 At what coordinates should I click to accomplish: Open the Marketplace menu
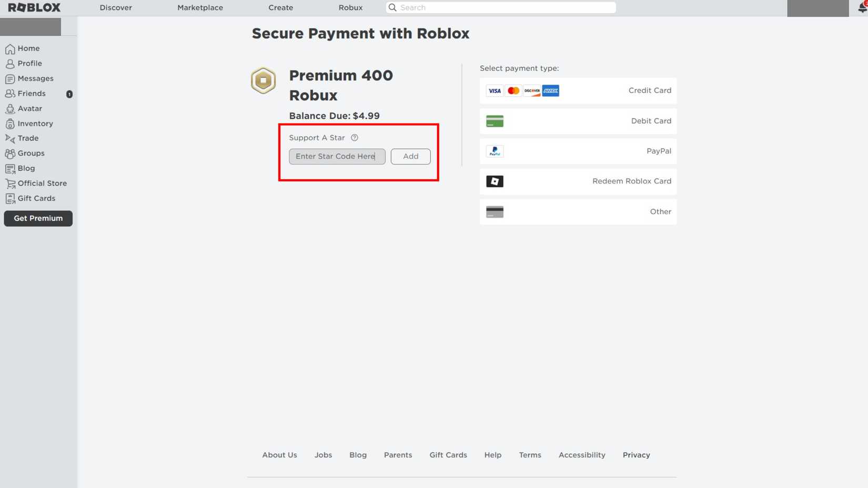[200, 7]
